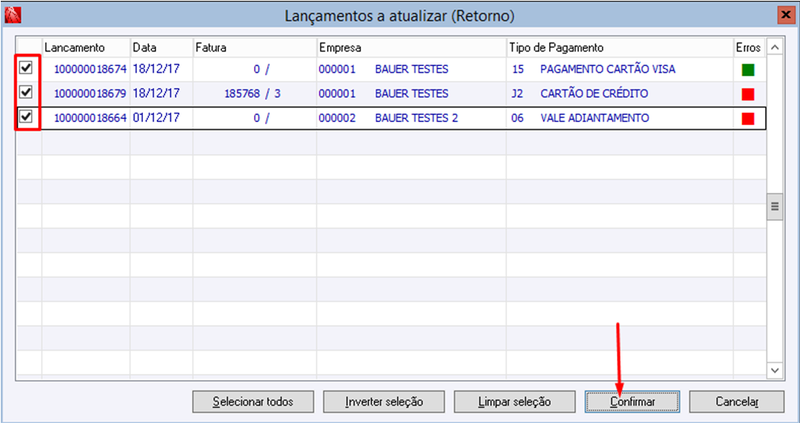Click the fatura value 185768 / 3
Image resolution: width=800 pixels, height=423 pixels.
(x=253, y=93)
